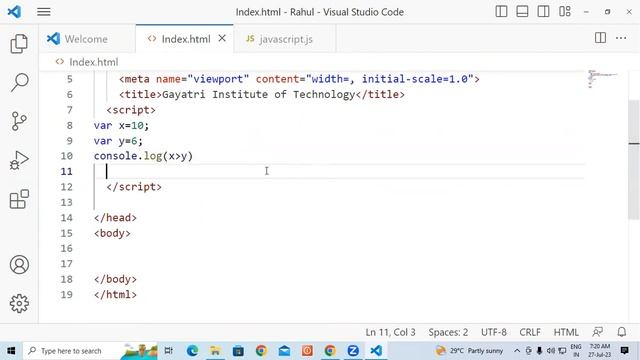Screen dimensions: 640x360
Task: Open notifications bell in status bar
Action: tap(622, 332)
